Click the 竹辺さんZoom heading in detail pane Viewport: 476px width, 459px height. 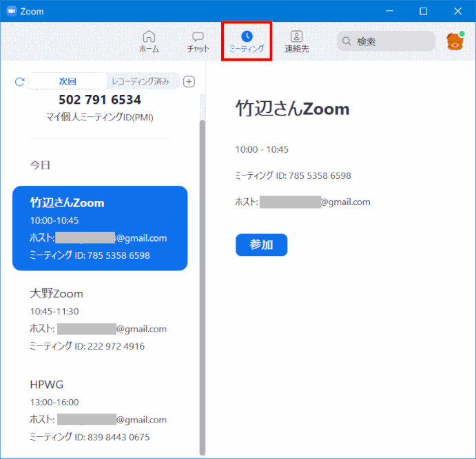point(293,109)
